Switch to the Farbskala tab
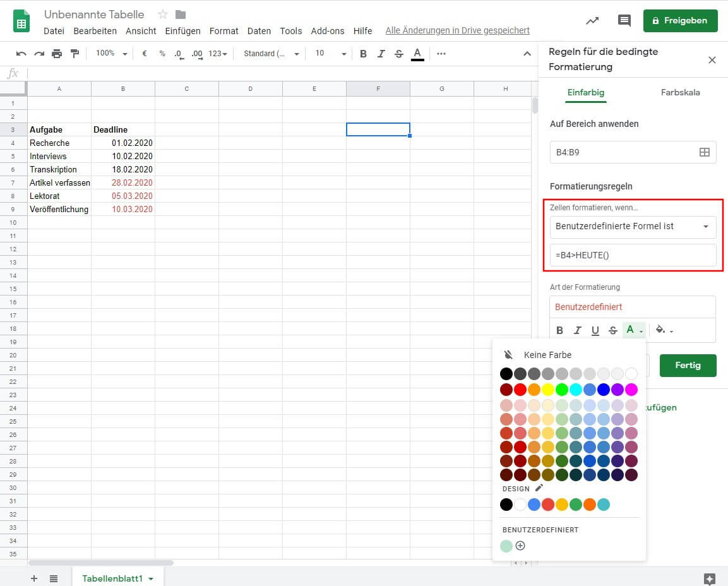Screen dimensions: 728x586 (680, 92)
